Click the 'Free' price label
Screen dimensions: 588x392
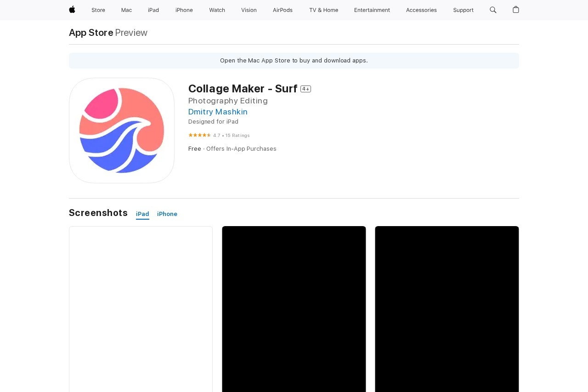point(195,149)
